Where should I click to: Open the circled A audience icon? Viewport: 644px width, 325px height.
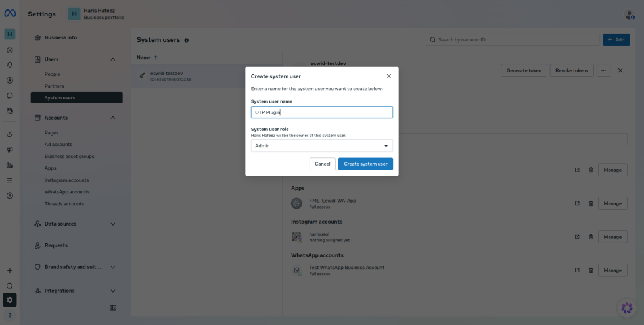(x=10, y=80)
